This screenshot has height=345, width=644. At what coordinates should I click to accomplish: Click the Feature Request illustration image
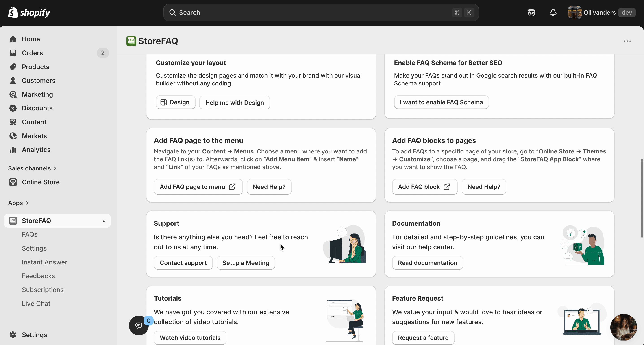[582, 319]
